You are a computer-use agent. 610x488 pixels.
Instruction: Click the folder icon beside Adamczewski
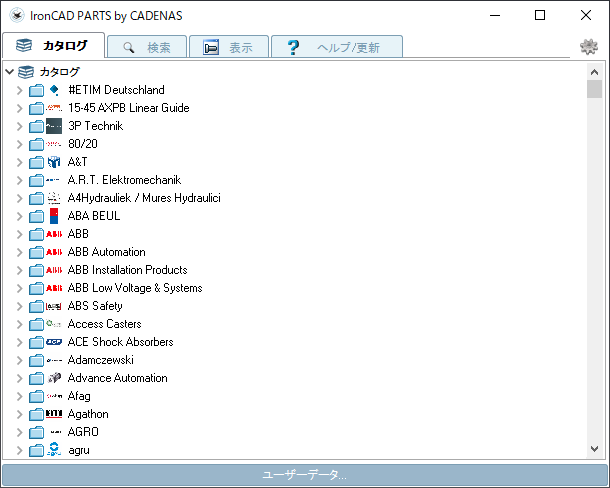point(36,360)
